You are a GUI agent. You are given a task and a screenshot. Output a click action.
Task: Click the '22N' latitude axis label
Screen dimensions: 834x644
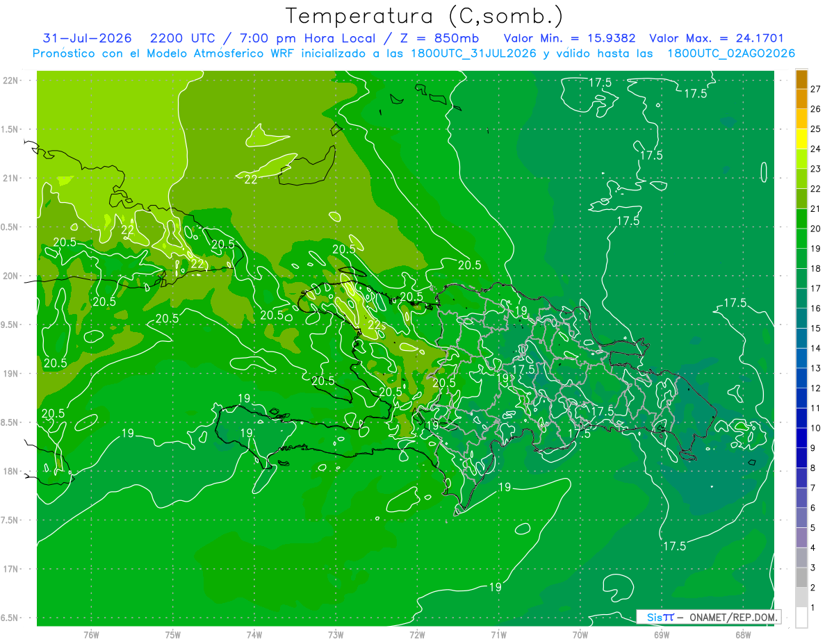(x=10, y=80)
